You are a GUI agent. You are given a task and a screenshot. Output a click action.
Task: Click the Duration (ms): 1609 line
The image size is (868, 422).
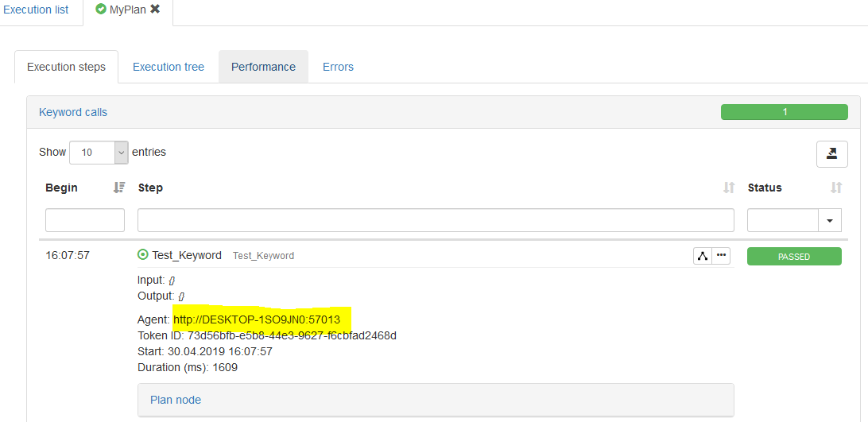[x=188, y=367]
